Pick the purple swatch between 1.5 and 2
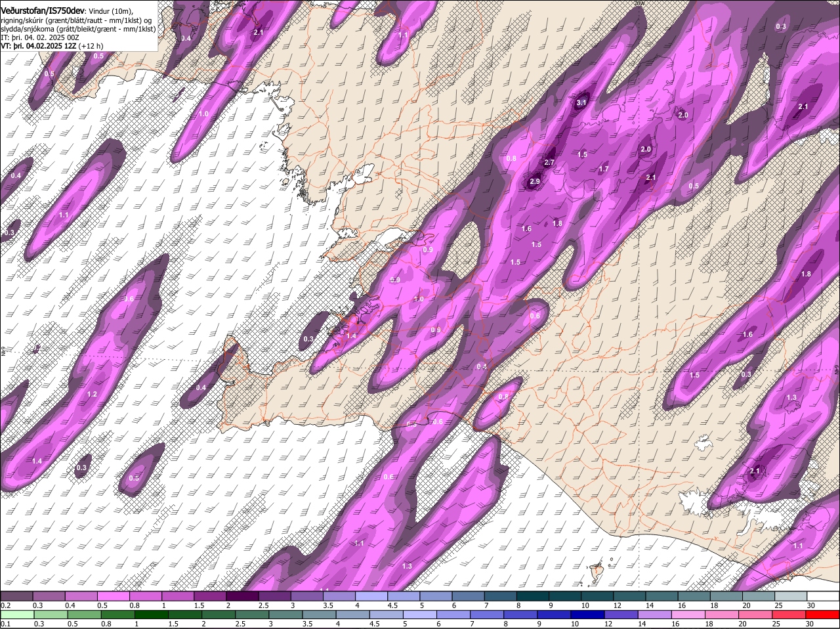The height and width of the screenshot is (629, 840). 211,596
